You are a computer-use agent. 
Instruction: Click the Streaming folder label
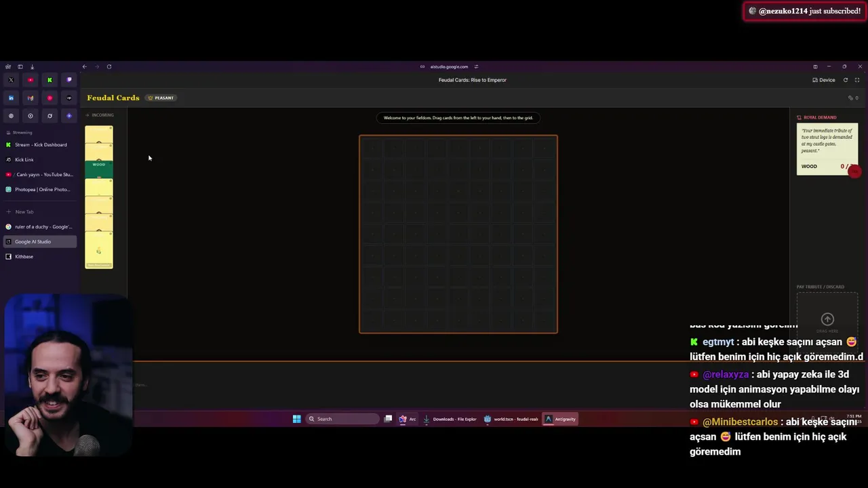pos(22,132)
